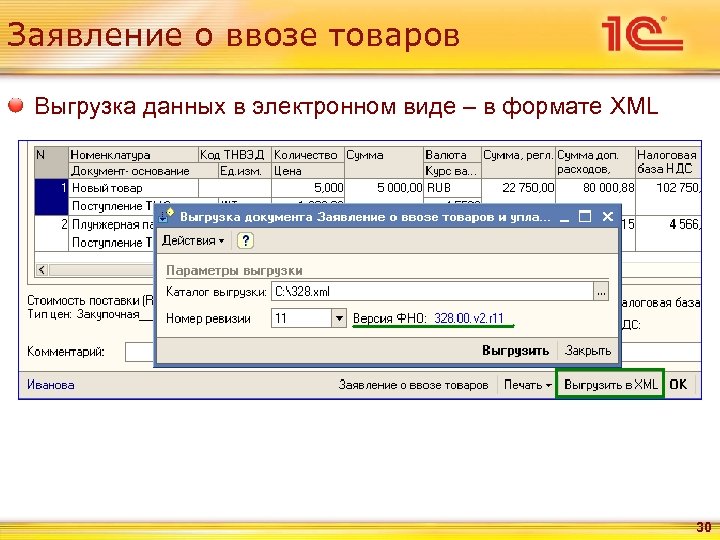
Task: Click the Выгрузить button in the dialog
Action: 515,351
